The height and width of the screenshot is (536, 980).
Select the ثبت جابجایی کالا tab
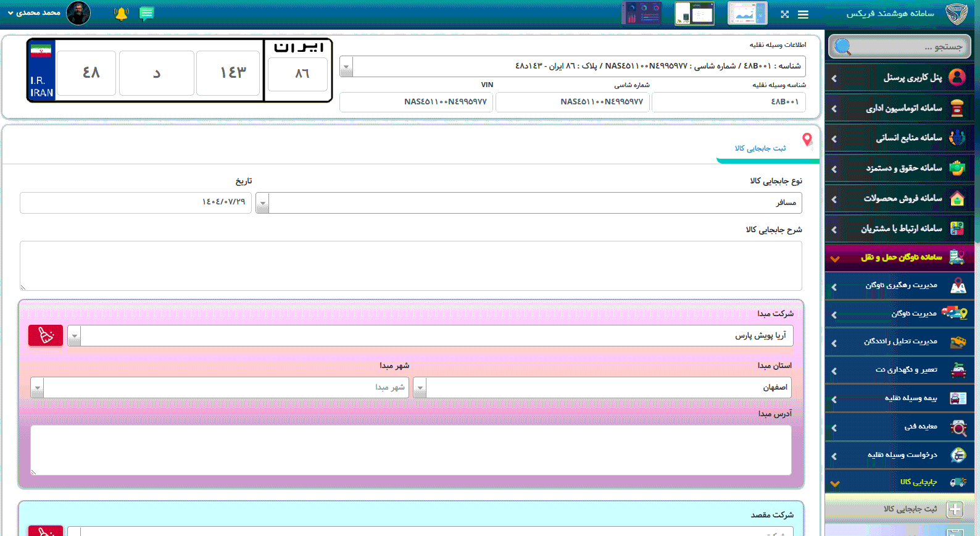760,148
